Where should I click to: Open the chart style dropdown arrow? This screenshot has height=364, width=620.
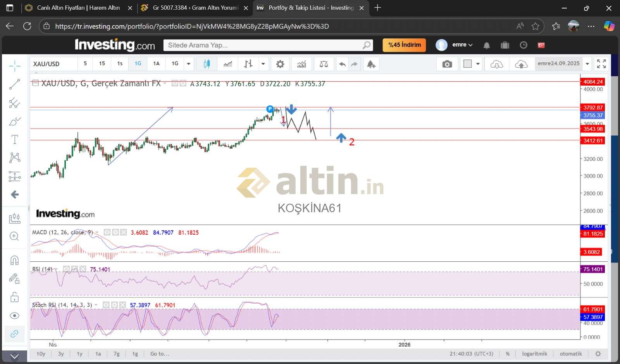click(x=263, y=64)
